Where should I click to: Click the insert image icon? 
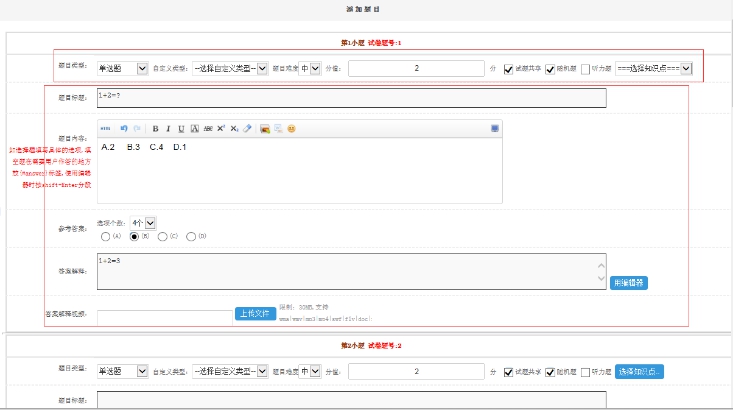264,129
